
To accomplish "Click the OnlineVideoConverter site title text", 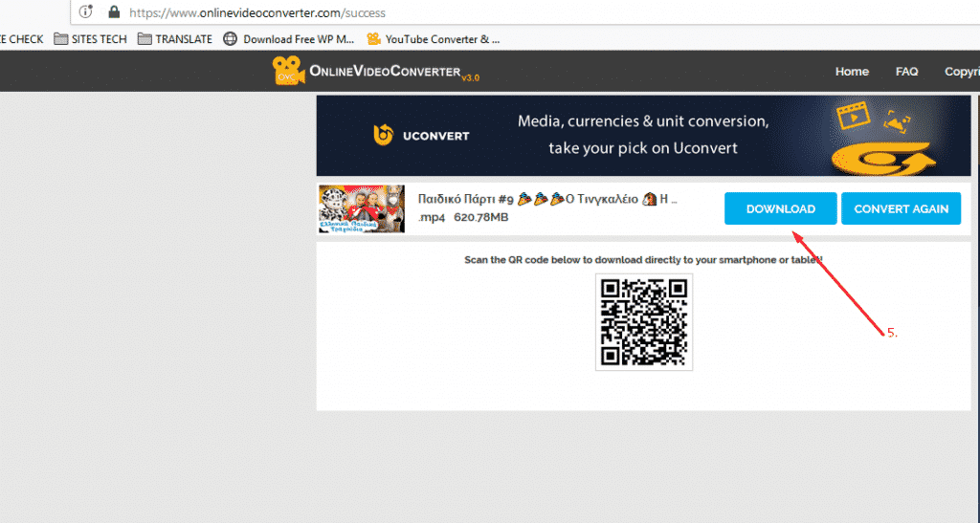I will point(385,71).
